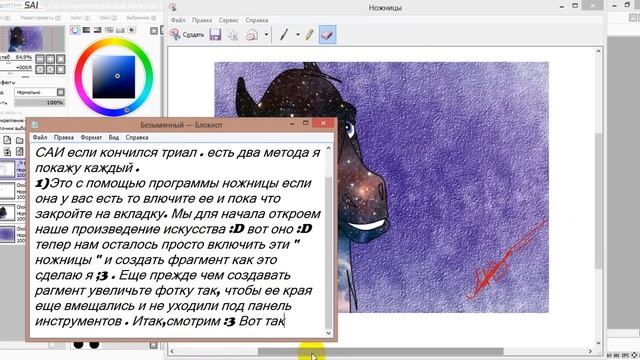The image size is (640, 360).
Task: Toggle SAI RGB sliders panel icon
Action: [86, 30]
